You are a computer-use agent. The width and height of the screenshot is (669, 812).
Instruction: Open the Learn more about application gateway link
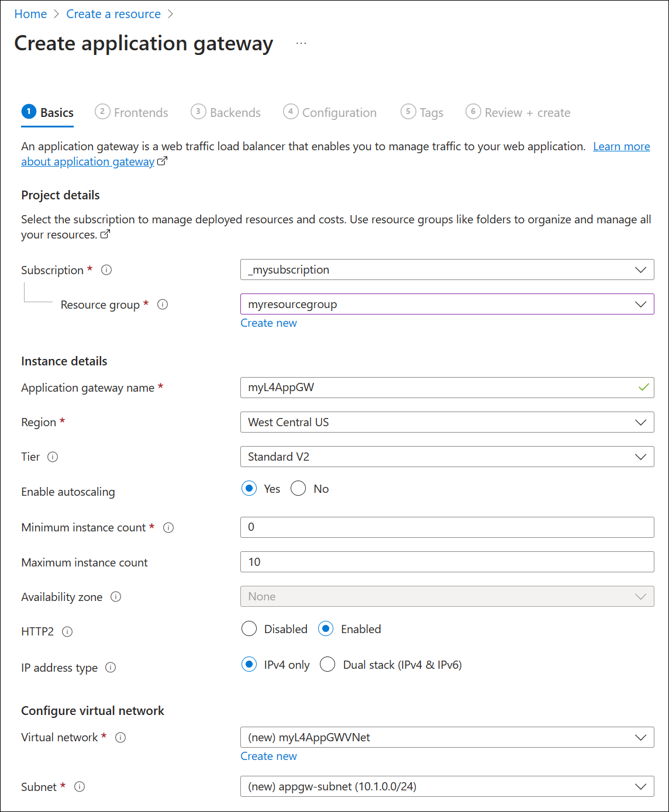click(621, 146)
